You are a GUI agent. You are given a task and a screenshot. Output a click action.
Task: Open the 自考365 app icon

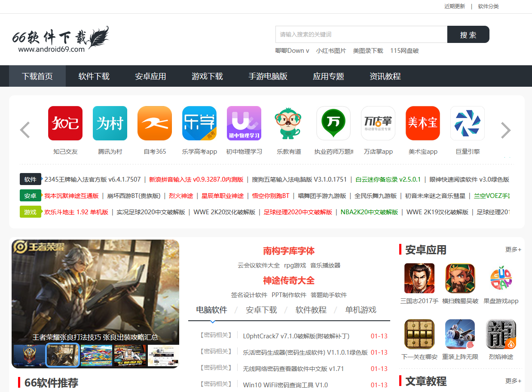[155, 123]
